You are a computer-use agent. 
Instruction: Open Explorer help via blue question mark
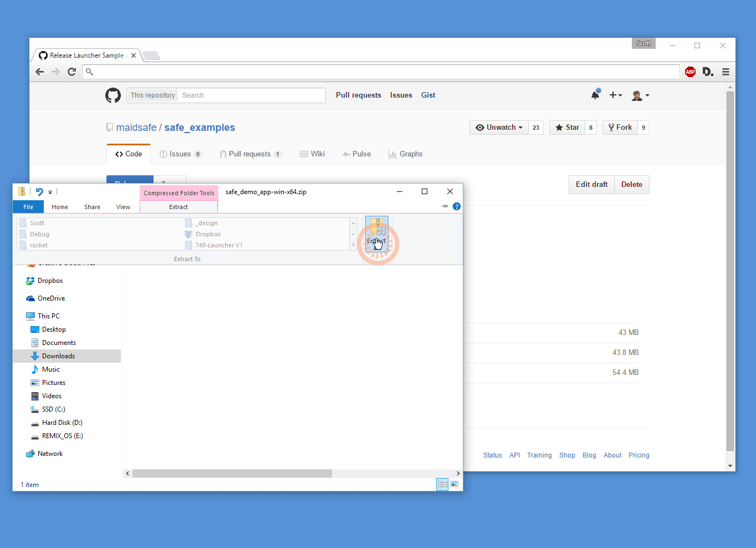457,206
